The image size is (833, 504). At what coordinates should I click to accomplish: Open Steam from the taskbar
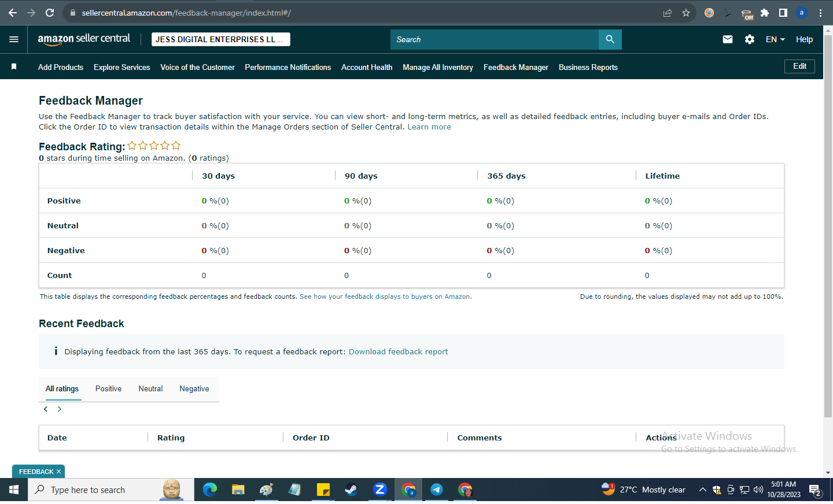[x=351, y=490]
